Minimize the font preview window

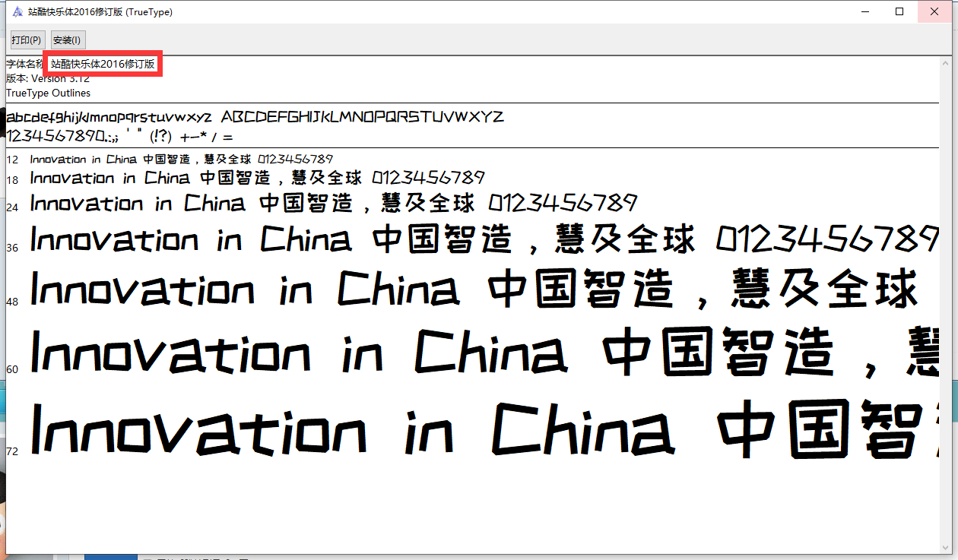tap(864, 11)
